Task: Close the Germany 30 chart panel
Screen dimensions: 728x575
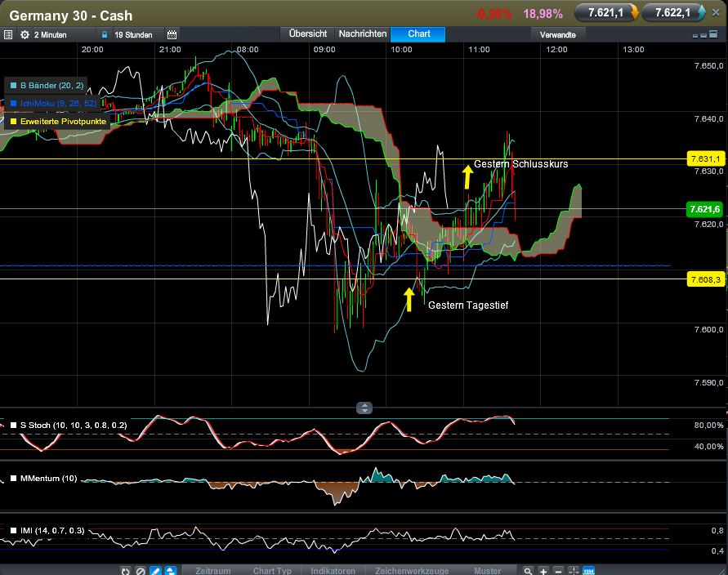Action: 716,13
